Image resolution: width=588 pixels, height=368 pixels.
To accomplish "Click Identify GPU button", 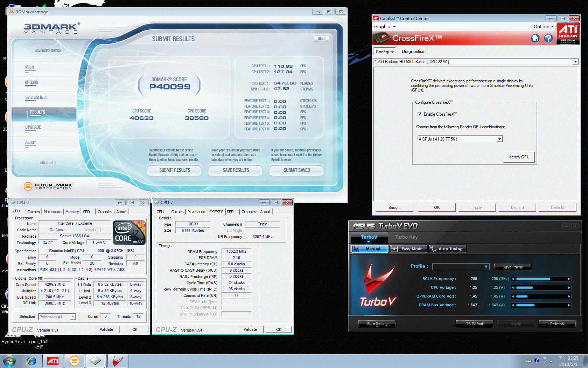I will (519, 157).
